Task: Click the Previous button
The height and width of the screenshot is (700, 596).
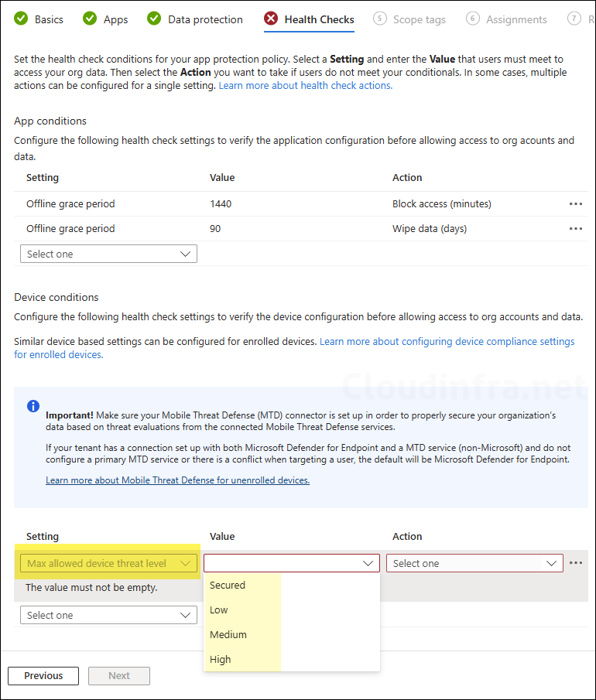Action: [x=43, y=676]
